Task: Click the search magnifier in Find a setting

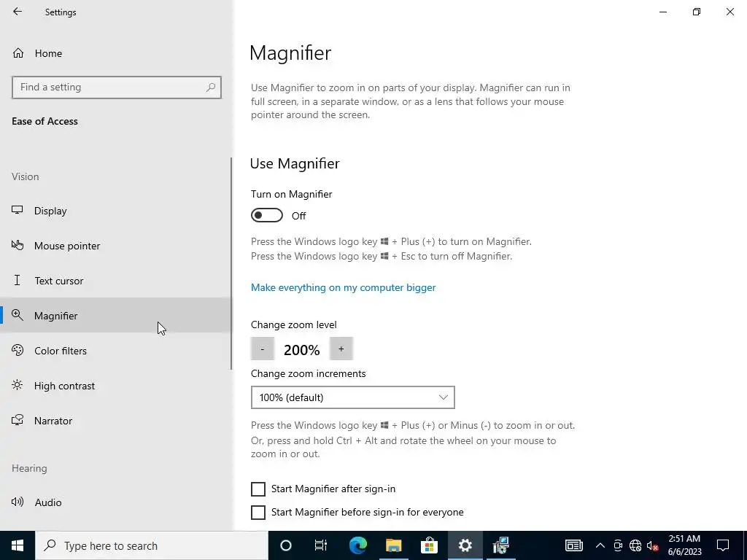Action: [211, 87]
